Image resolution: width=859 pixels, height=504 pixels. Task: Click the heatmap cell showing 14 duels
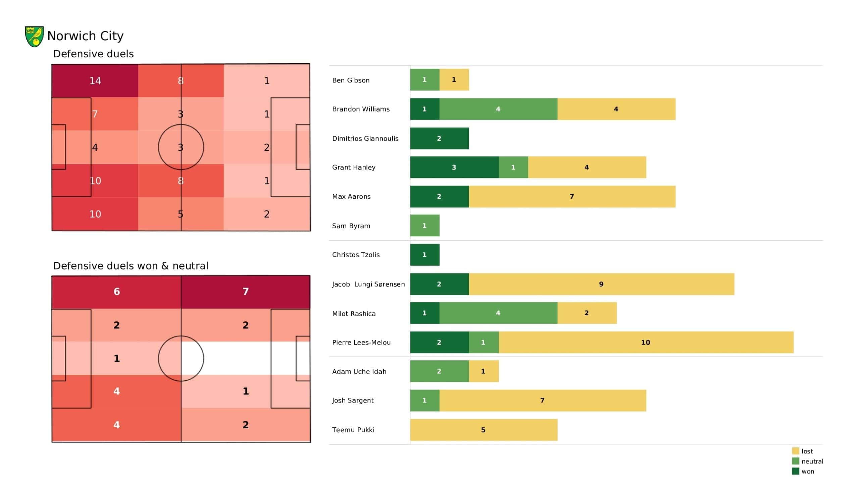click(95, 81)
